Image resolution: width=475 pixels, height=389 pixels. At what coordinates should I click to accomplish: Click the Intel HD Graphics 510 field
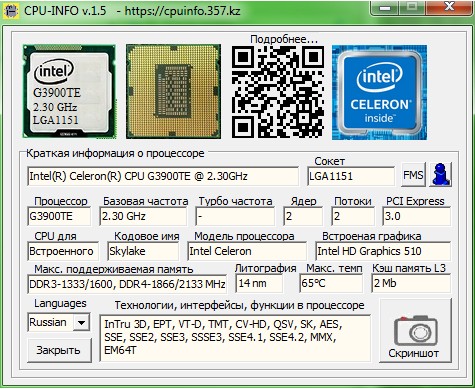click(383, 251)
